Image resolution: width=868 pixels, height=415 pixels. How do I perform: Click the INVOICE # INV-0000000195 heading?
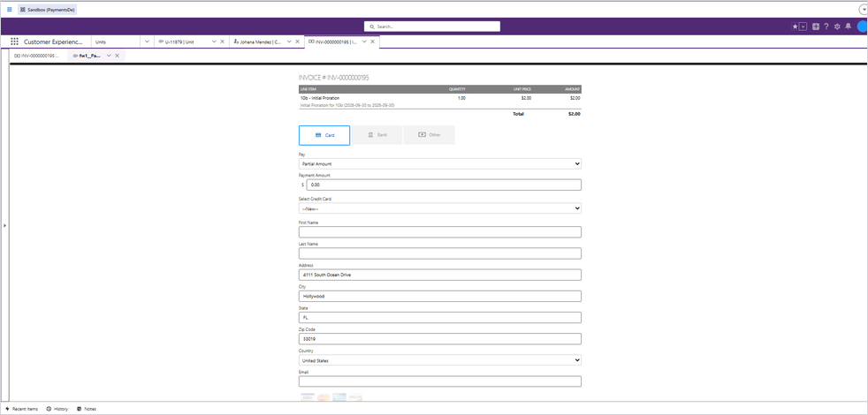click(x=334, y=78)
